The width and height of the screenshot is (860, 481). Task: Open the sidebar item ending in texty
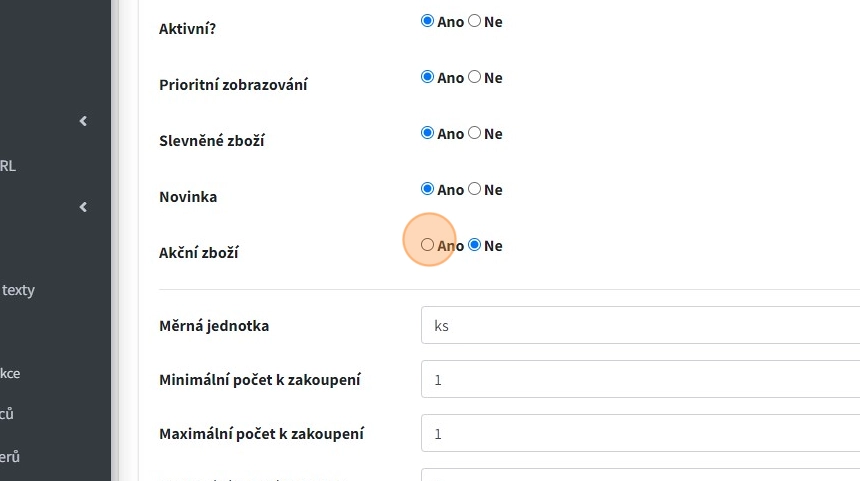click(x=18, y=290)
